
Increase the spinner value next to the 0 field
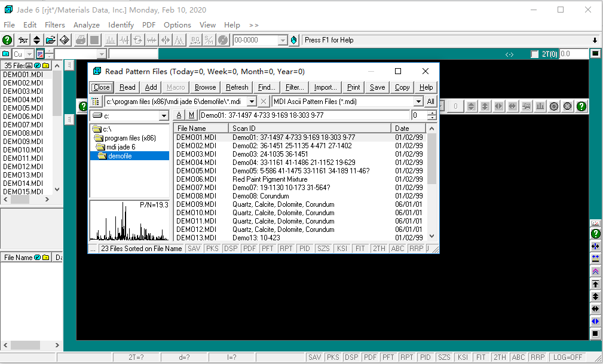[432, 113]
